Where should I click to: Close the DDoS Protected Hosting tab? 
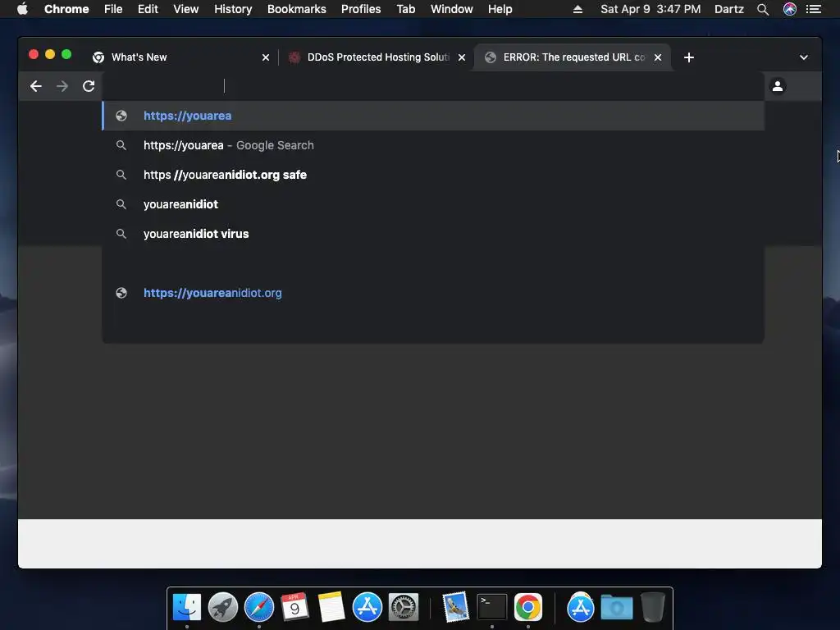pyautogui.click(x=462, y=57)
